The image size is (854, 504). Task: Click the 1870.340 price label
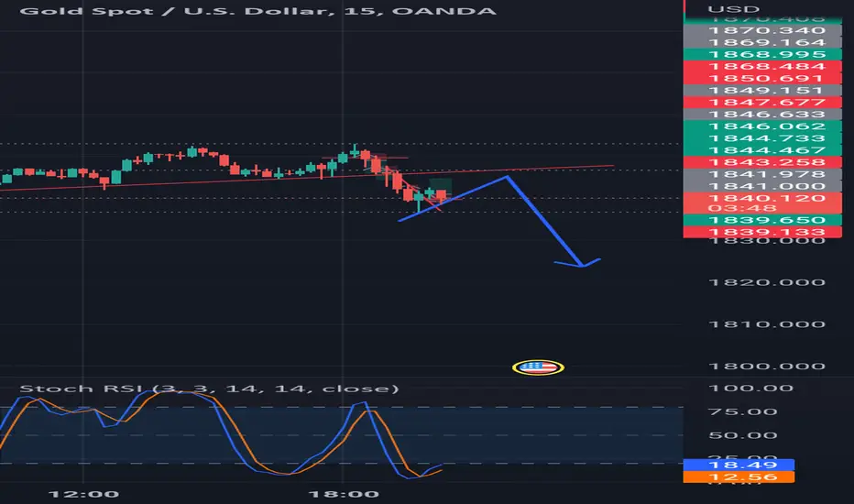tap(762, 30)
